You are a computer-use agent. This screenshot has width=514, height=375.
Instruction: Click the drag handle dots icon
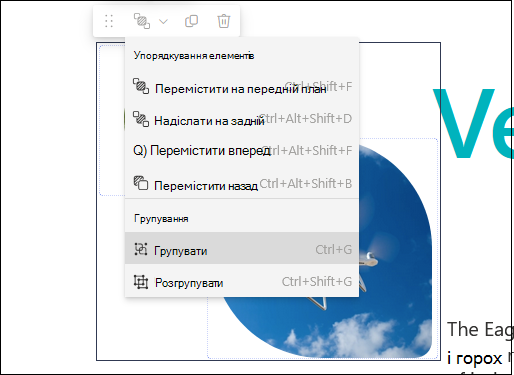[109, 21]
